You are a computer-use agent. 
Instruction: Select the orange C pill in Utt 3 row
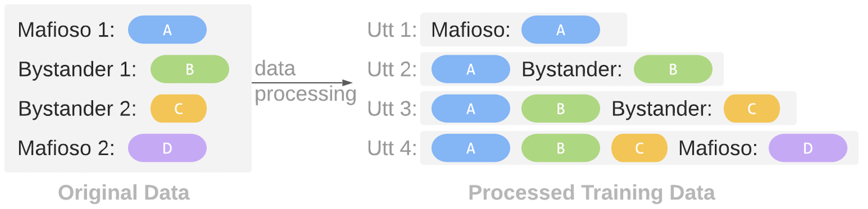(x=751, y=109)
